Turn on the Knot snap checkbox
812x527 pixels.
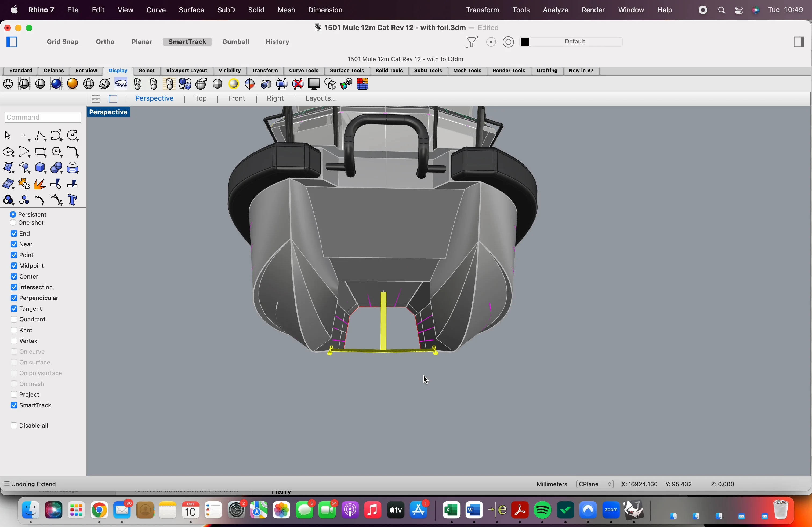click(x=14, y=330)
